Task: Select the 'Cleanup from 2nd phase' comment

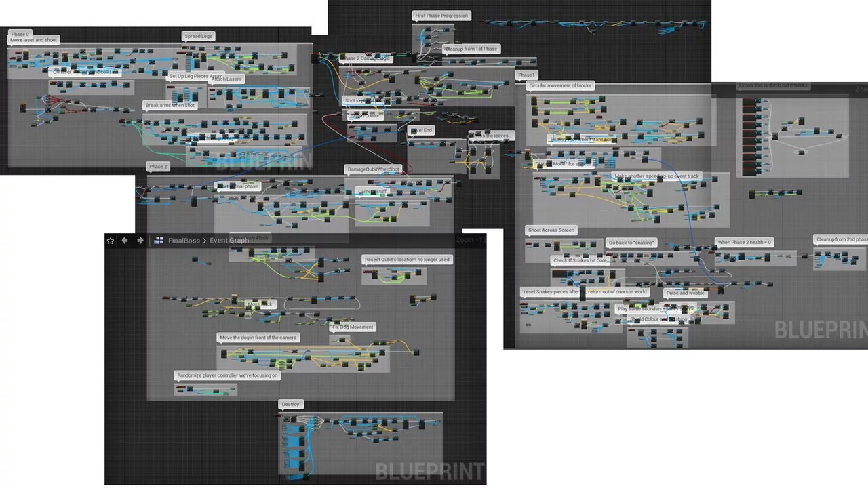Action: click(x=841, y=239)
